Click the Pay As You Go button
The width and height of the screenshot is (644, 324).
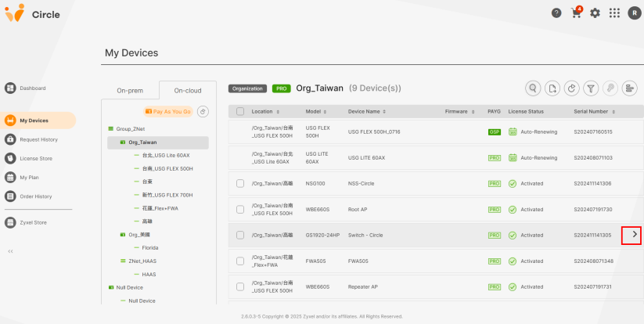click(168, 112)
